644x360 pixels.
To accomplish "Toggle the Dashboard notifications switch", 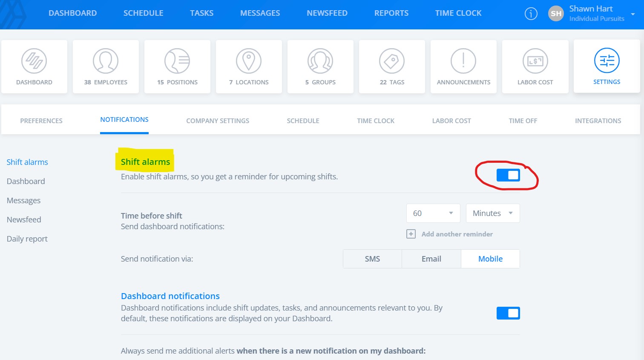I will pyautogui.click(x=508, y=313).
